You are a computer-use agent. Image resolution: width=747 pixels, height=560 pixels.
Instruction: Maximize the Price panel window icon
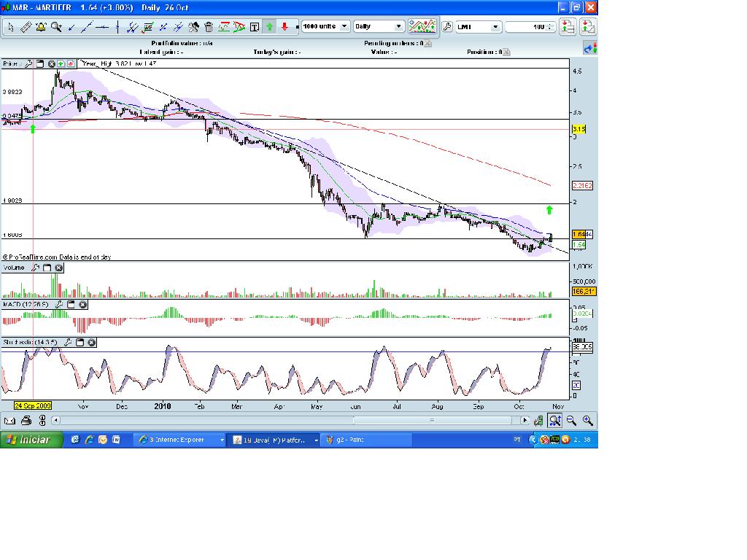[x=40, y=64]
